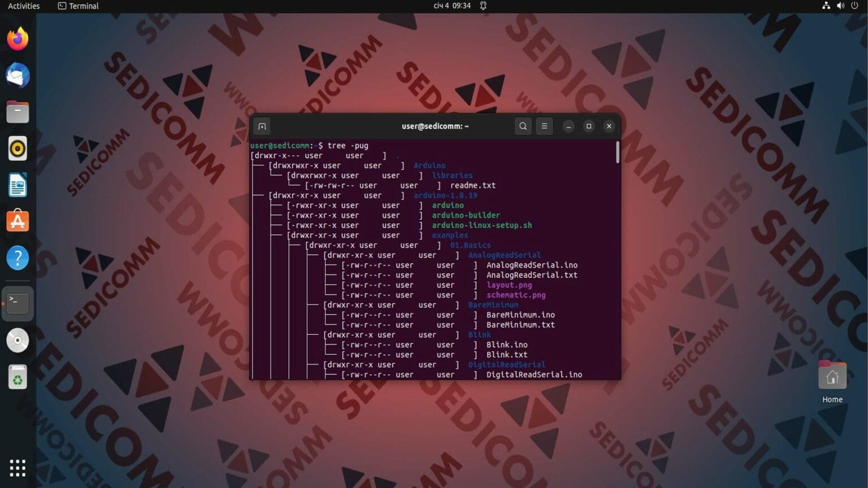Click the Blink.txt file name
The width and height of the screenshot is (868, 488).
click(507, 355)
